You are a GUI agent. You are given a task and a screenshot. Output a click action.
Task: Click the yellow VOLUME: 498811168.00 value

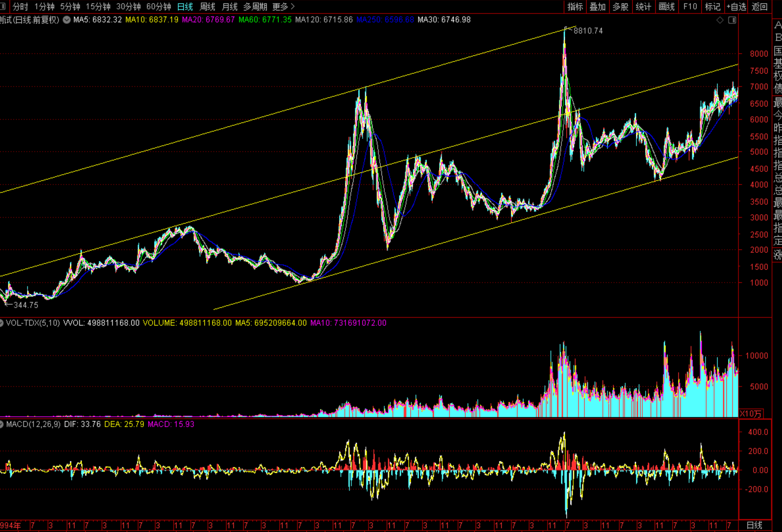click(187, 323)
